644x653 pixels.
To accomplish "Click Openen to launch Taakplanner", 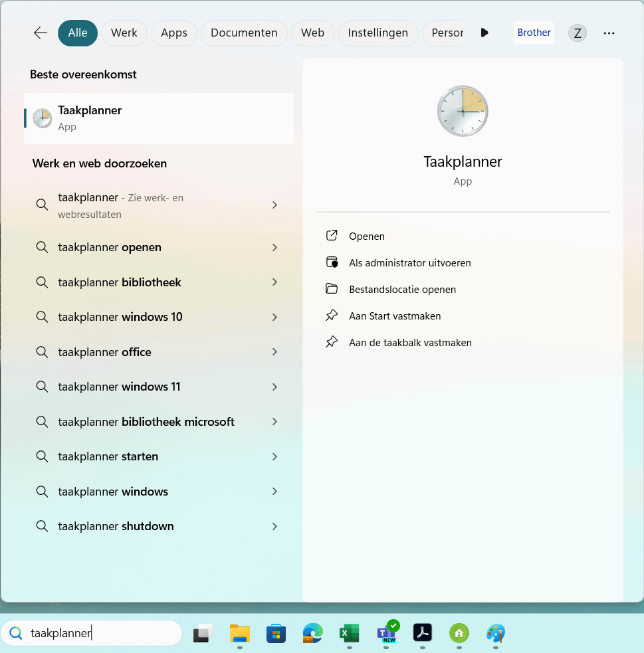I will click(x=367, y=236).
